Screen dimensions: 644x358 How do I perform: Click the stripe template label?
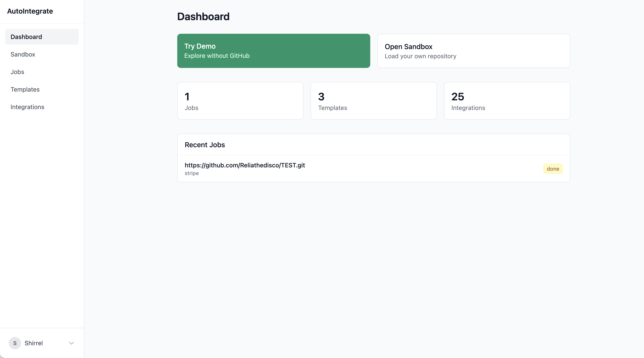191,173
